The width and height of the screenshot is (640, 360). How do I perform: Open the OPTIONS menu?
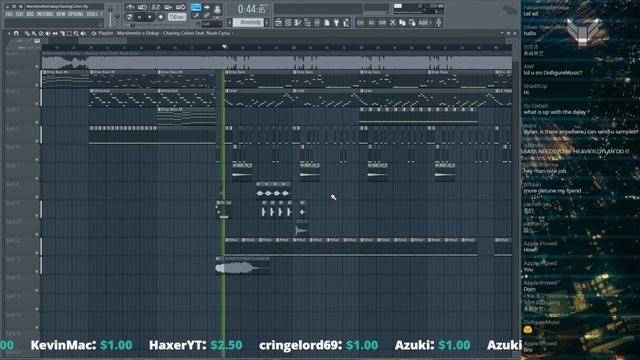tap(76, 14)
